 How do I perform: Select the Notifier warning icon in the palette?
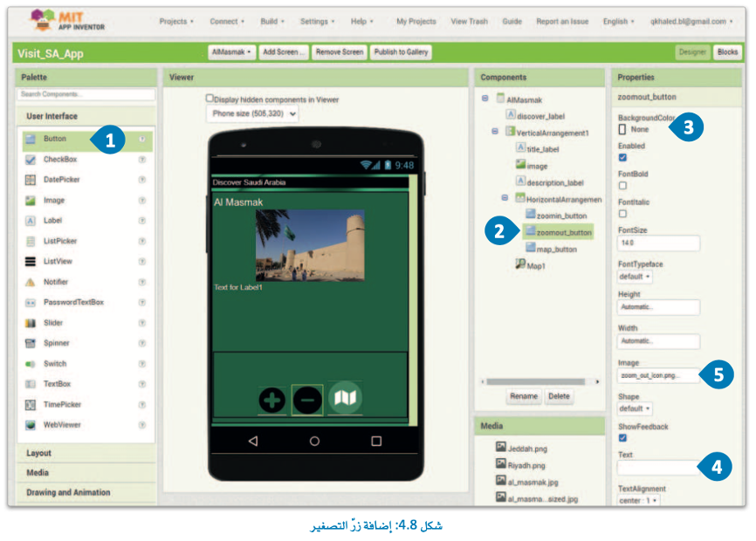point(31,282)
